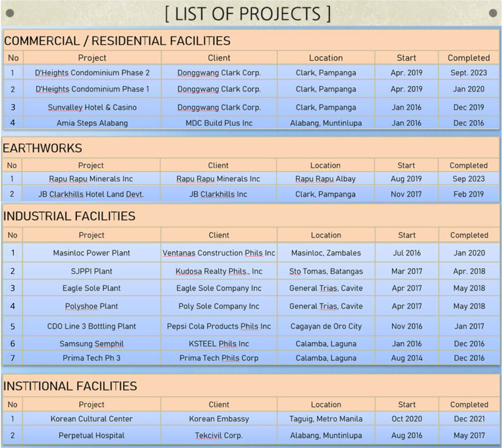Select the Earthworks section heading

click(x=42, y=148)
